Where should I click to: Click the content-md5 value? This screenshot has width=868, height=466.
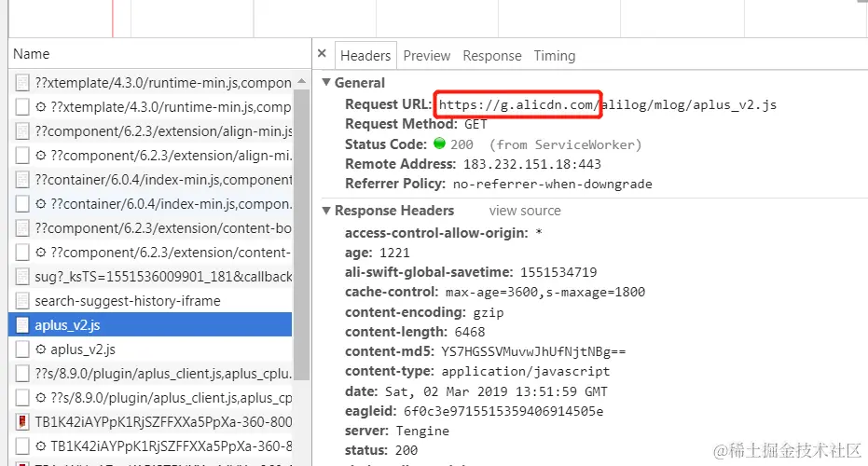533,352
